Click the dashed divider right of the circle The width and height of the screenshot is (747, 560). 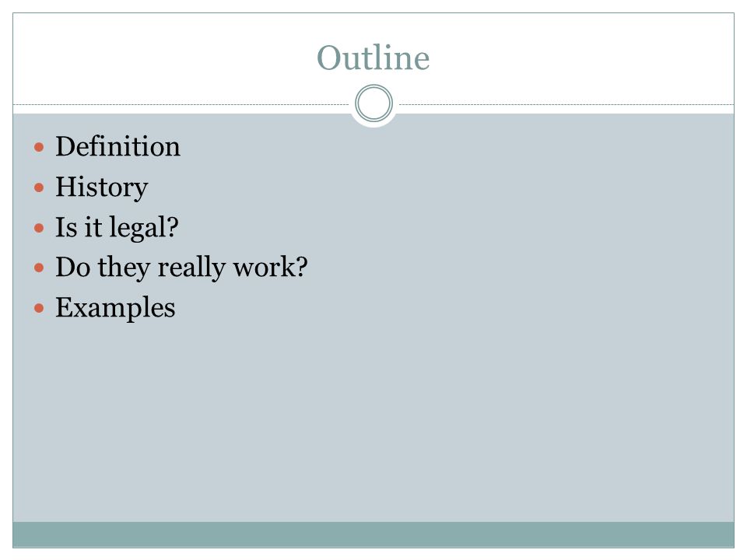click(x=566, y=104)
